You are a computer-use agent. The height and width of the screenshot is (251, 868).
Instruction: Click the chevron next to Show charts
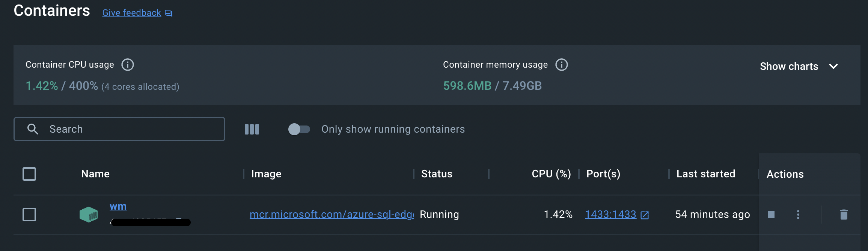[833, 67]
